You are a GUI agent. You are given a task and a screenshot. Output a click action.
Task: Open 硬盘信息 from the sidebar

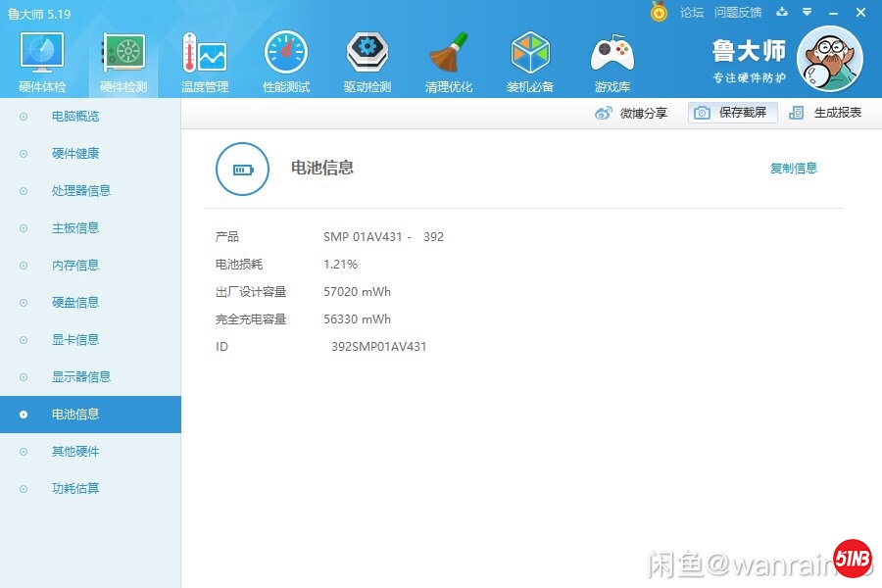[74, 303]
